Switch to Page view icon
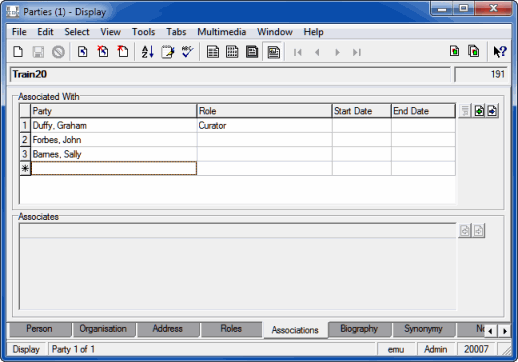The width and height of the screenshot is (518, 362). click(x=252, y=52)
